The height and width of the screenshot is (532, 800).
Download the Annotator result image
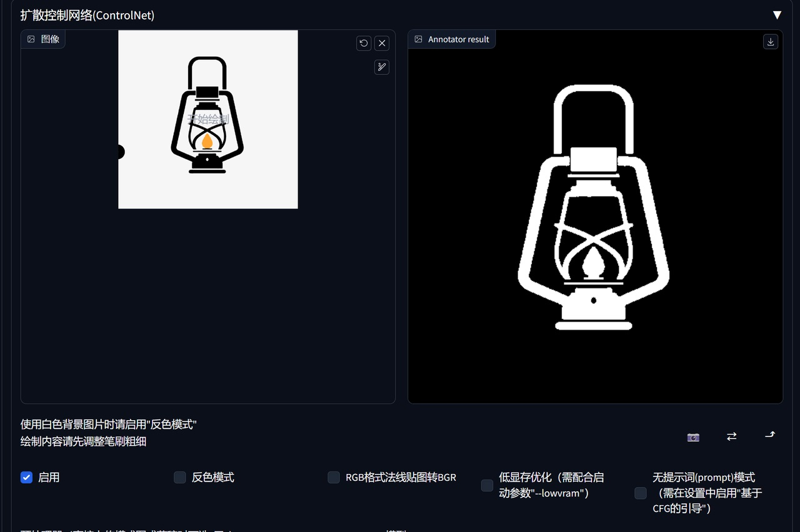(771, 42)
